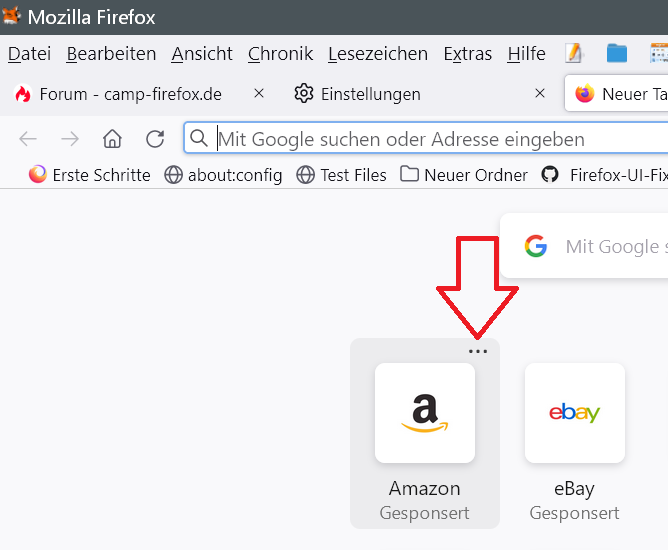Open the Chronik menu
Image resolution: width=668 pixels, height=550 pixels.
coord(280,54)
